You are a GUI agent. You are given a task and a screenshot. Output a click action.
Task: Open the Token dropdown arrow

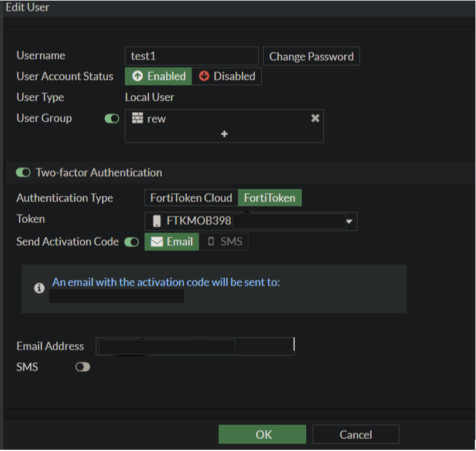pyautogui.click(x=350, y=222)
